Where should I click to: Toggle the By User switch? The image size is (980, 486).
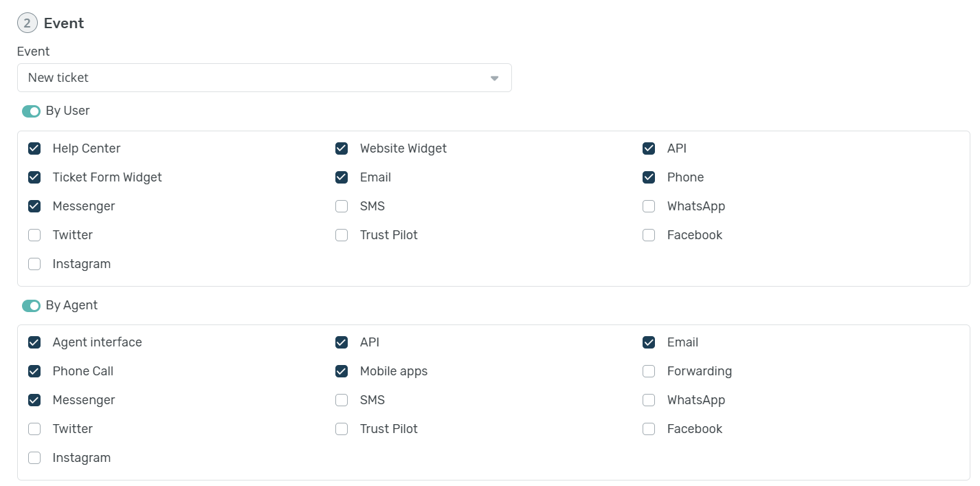[x=32, y=111]
